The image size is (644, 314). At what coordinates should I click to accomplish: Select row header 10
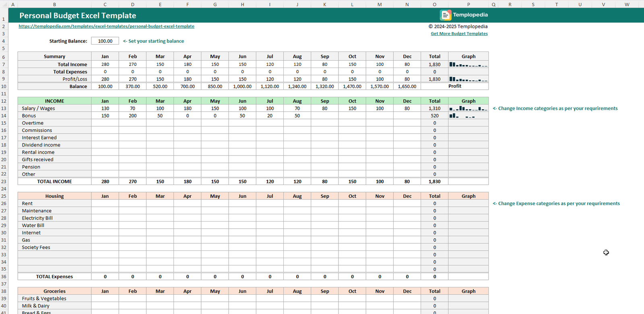(4, 86)
